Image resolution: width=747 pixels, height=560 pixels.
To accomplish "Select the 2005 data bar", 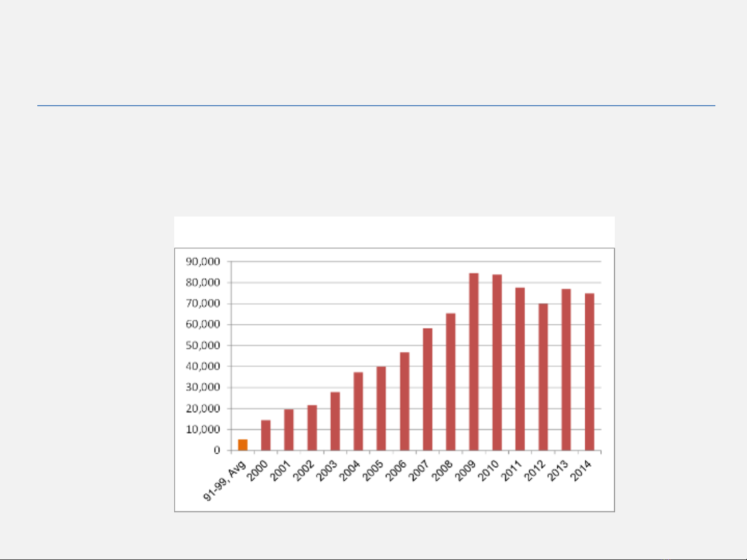I will pos(382,409).
